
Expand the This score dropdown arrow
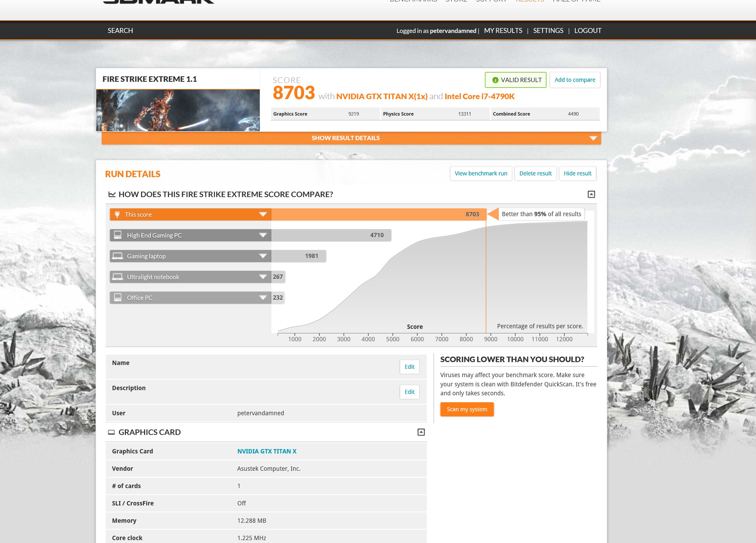(x=263, y=214)
